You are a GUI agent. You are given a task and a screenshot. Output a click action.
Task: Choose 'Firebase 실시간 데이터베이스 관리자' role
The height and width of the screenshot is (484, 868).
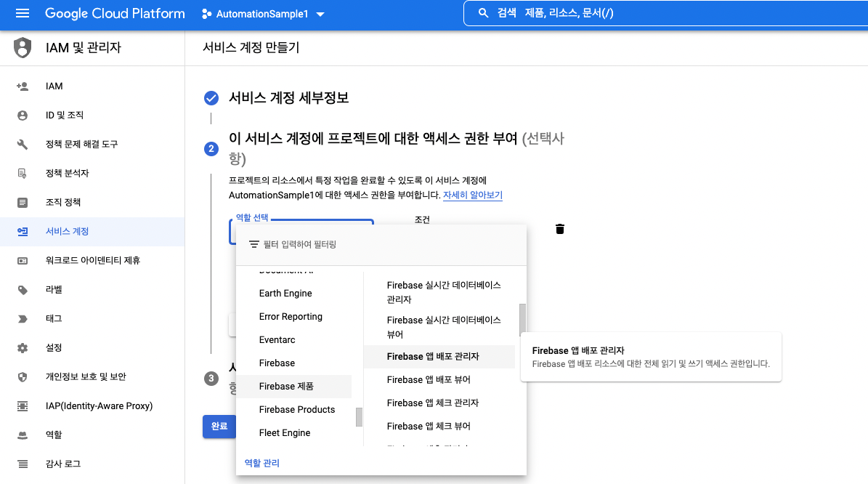point(439,292)
